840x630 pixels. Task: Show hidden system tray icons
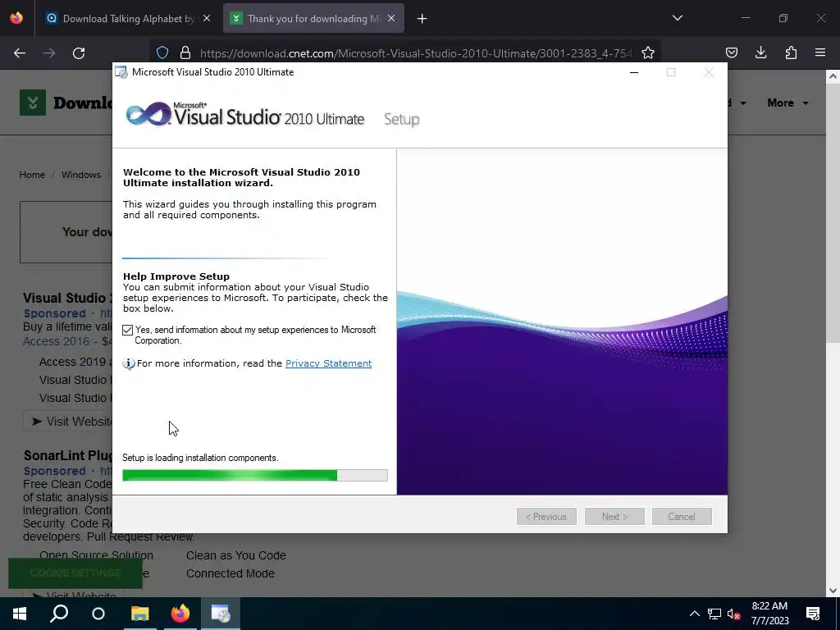(694, 614)
